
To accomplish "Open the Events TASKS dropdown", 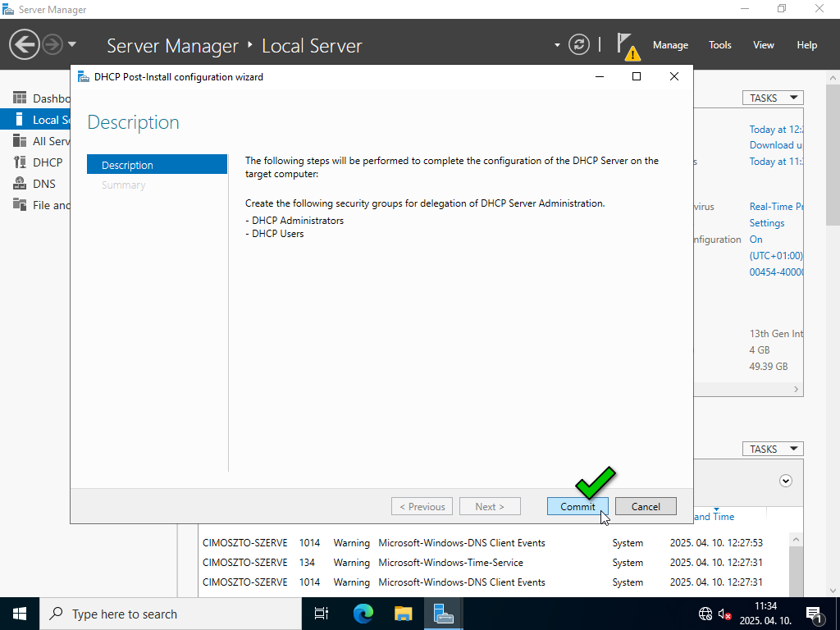I will point(772,449).
